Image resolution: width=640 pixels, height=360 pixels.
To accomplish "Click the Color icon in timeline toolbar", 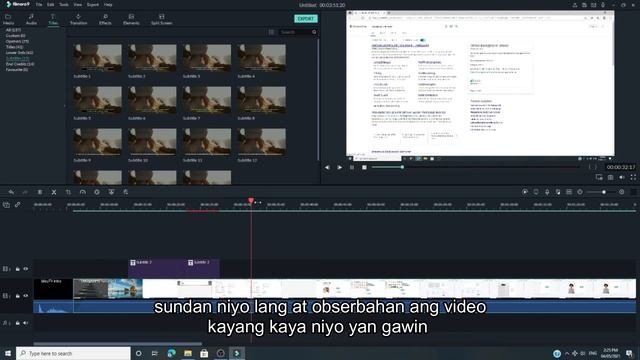I will [97, 192].
